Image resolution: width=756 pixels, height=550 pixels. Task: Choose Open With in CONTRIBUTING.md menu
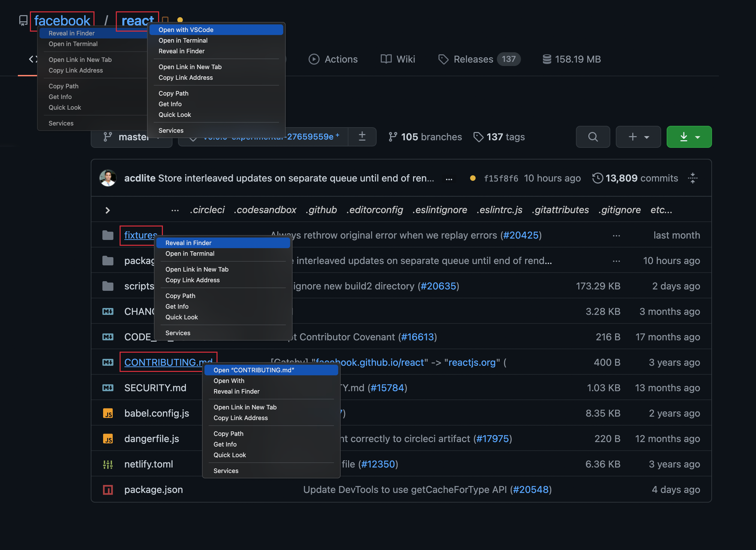coord(271,381)
